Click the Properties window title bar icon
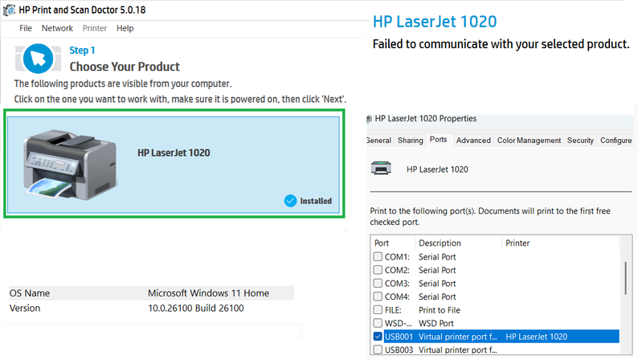Image resolution: width=642 pixels, height=364 pixels. (x=369, y=119)
